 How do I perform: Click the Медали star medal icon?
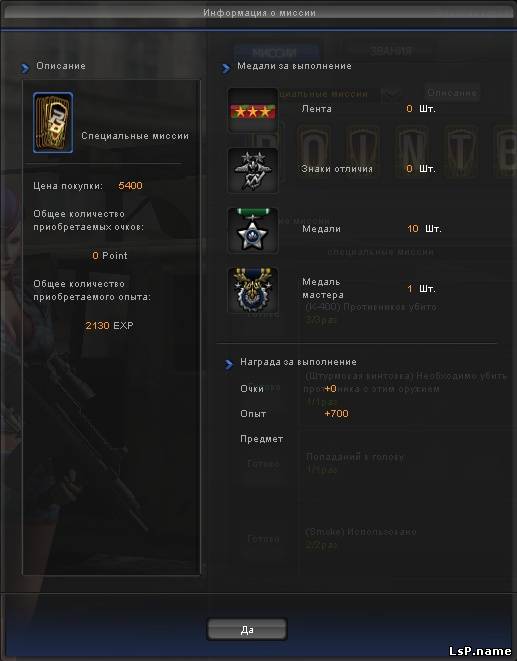point(253,230)
